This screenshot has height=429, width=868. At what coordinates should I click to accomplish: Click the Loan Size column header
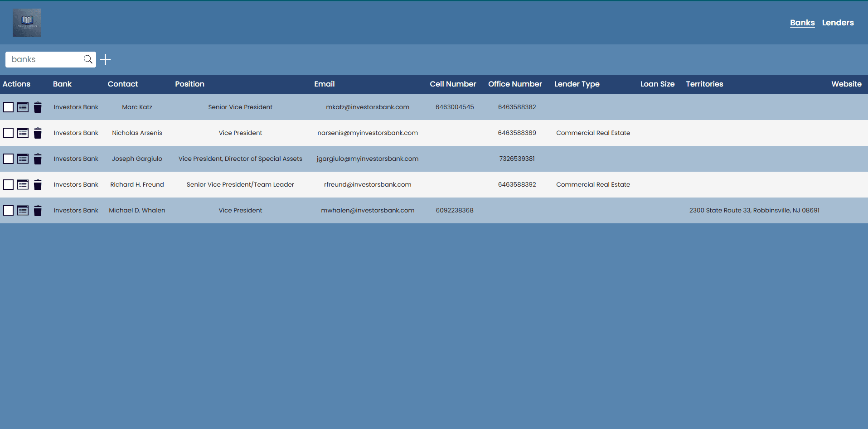657,84
